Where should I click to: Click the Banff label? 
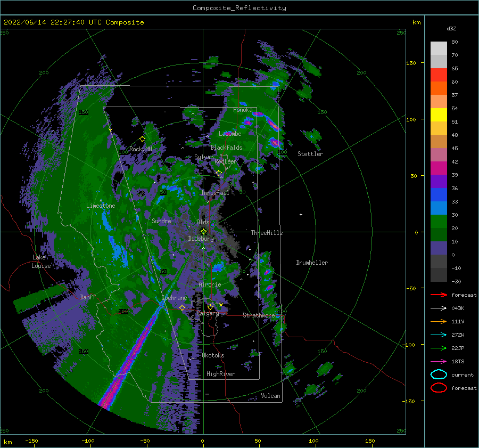pos(88,297)
